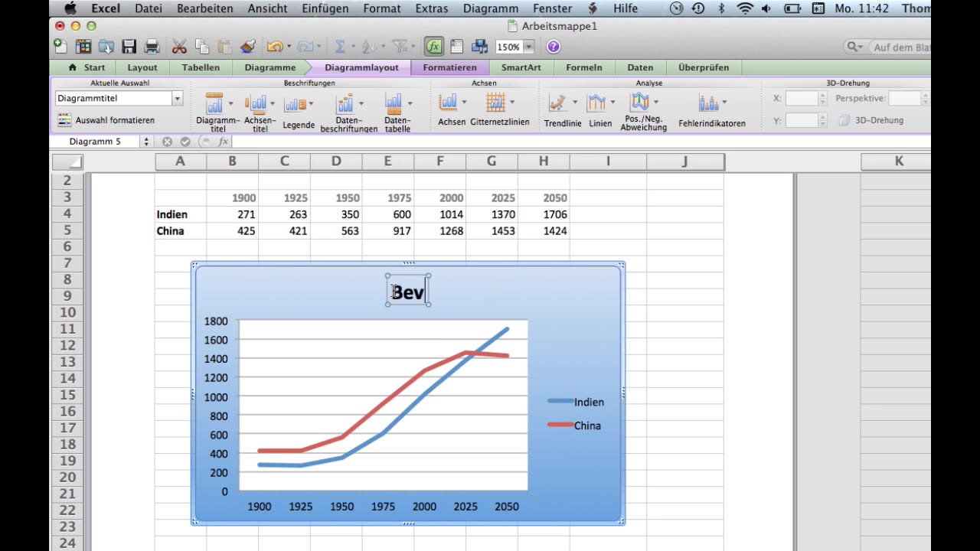The image size is (980, 551).
Task: Open the Media Browser icon
Action: [x=479, y=47]
